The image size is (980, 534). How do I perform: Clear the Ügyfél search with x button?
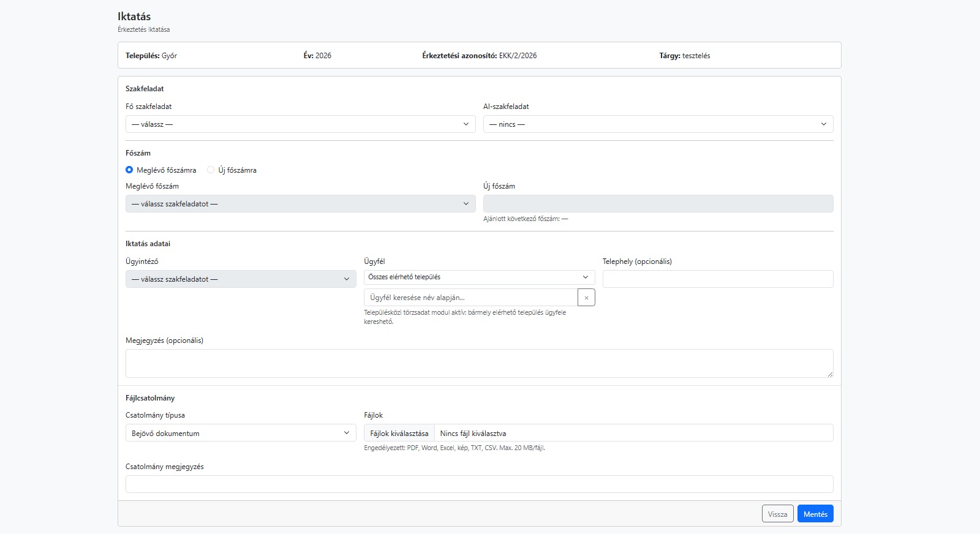[x=586, y=298]
